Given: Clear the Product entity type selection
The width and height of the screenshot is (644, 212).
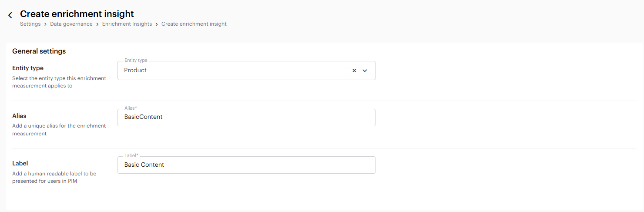Looking at the screenshot, I should pyautogui.click(x=354, y=71).
